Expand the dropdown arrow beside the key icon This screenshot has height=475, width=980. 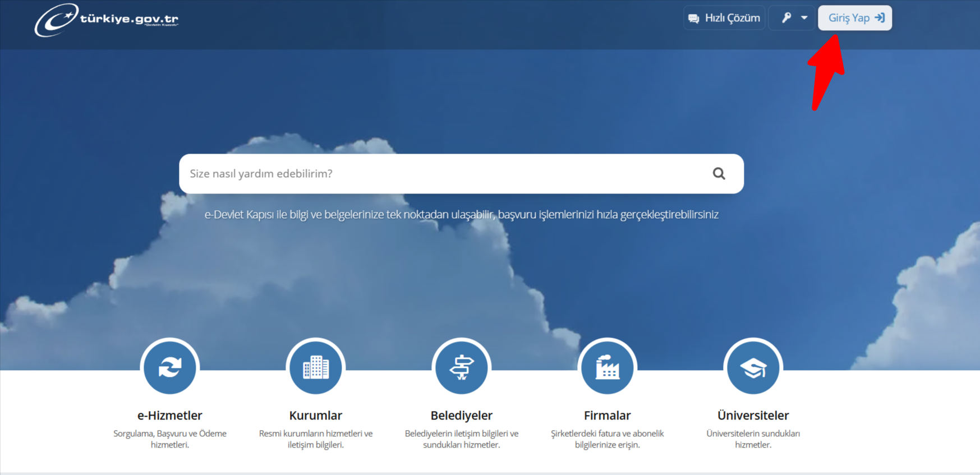pos(804,18)
